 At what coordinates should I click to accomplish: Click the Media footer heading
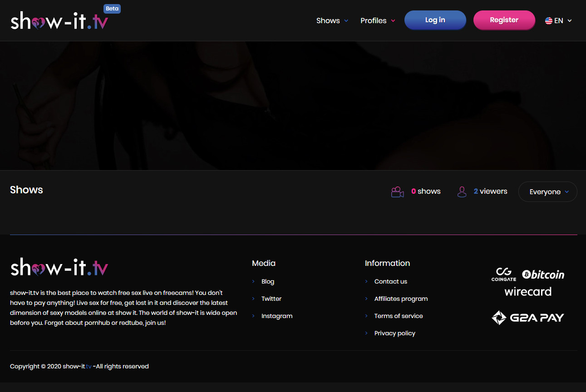(264, 263)
